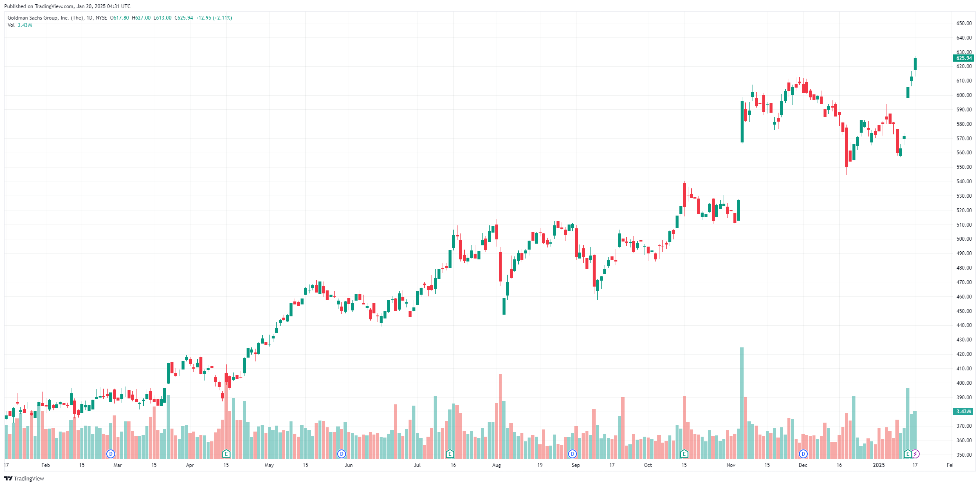The image size is (980, 486).
Task: Open the April 15 earnings marker
Action: tap(226, 454)
